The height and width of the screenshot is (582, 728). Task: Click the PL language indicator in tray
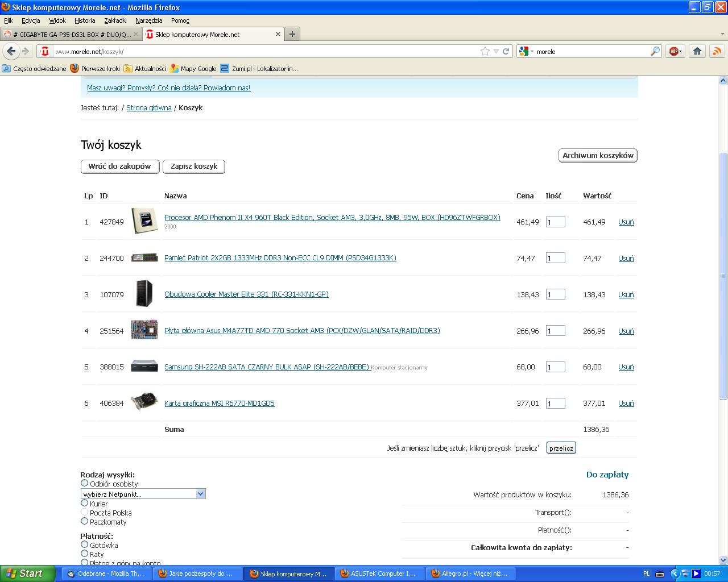point(647,573)
